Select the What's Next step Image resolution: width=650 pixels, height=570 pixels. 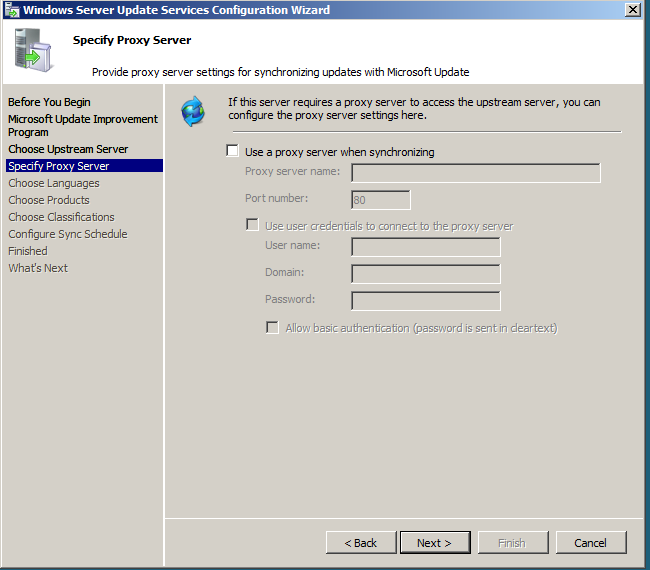click(38, 268)
